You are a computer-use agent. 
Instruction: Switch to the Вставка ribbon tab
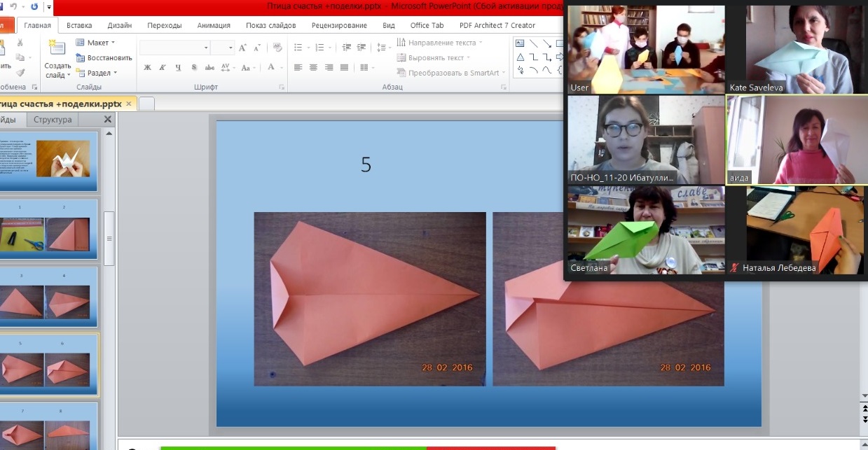tap(79, 25)
